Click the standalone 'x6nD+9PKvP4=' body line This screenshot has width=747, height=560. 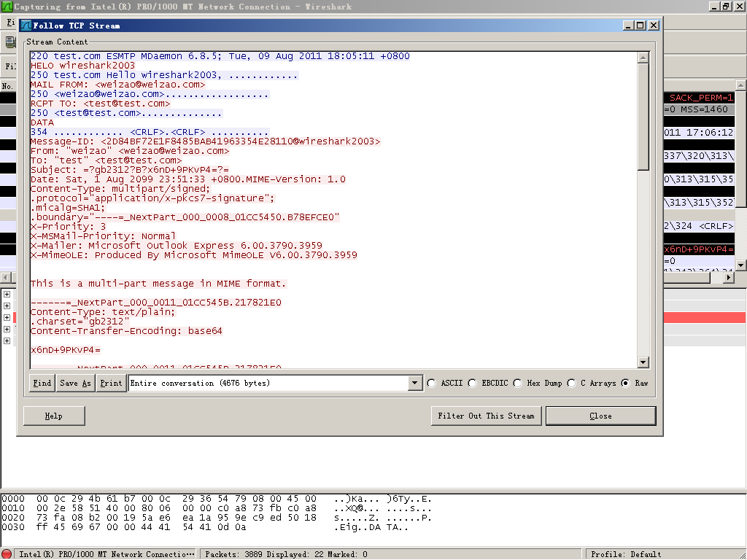[66, 350]
